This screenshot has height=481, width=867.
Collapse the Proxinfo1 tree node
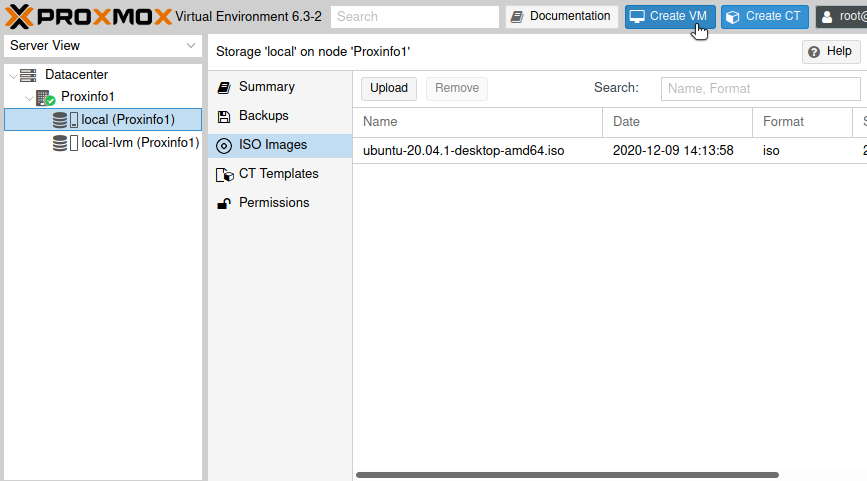(x=29, y=98)
